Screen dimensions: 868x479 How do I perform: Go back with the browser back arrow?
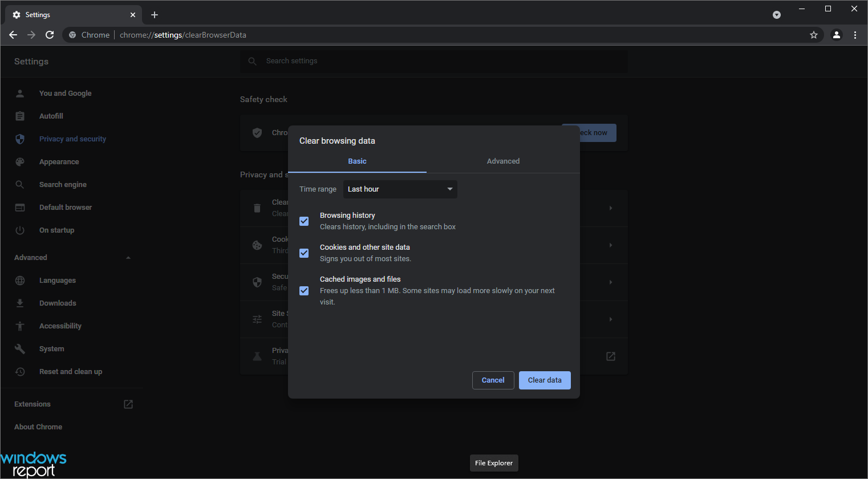pyautogui.click(x=13, y=35)
